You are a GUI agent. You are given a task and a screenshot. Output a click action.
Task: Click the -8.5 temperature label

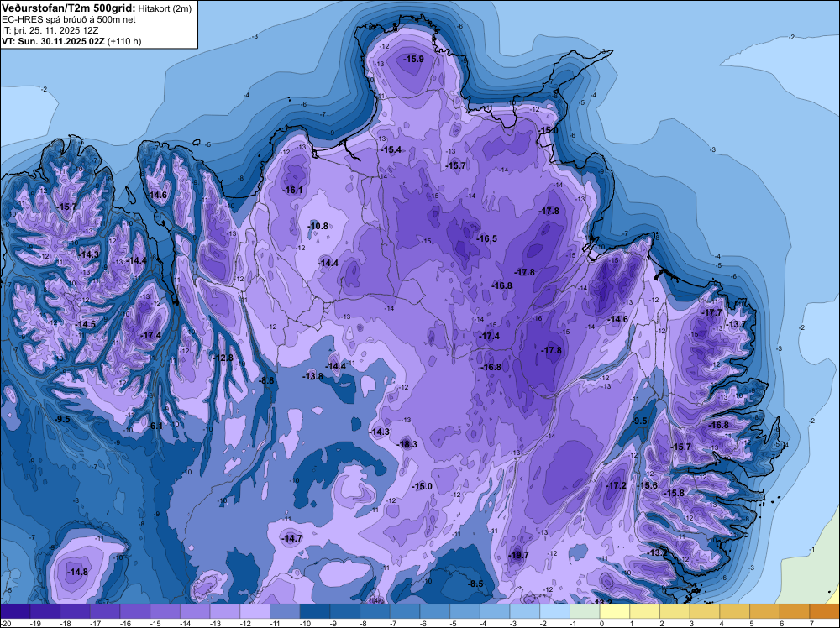point(475,584)
